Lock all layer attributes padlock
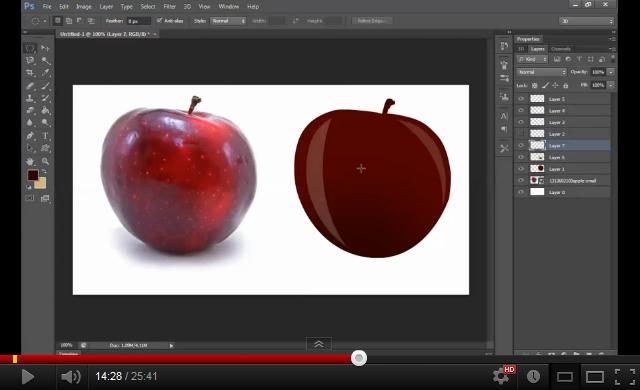 566,85
